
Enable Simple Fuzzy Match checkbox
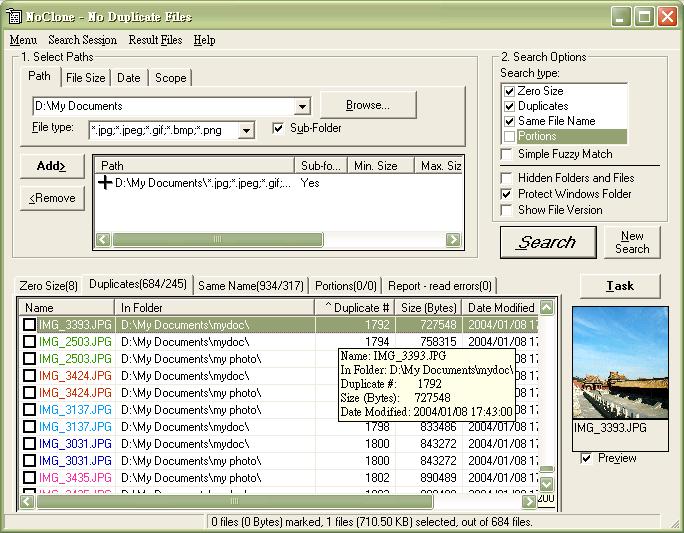pos(508,155)
